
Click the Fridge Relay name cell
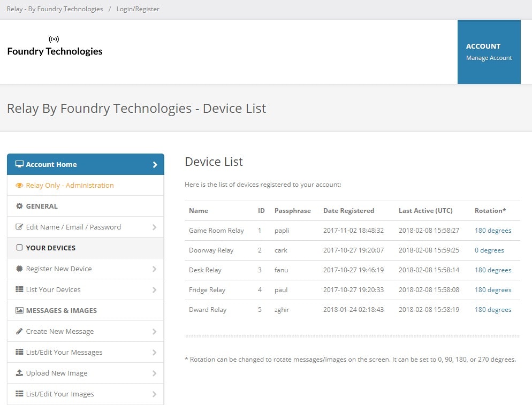pyautogui.click(x=207, y=289)
